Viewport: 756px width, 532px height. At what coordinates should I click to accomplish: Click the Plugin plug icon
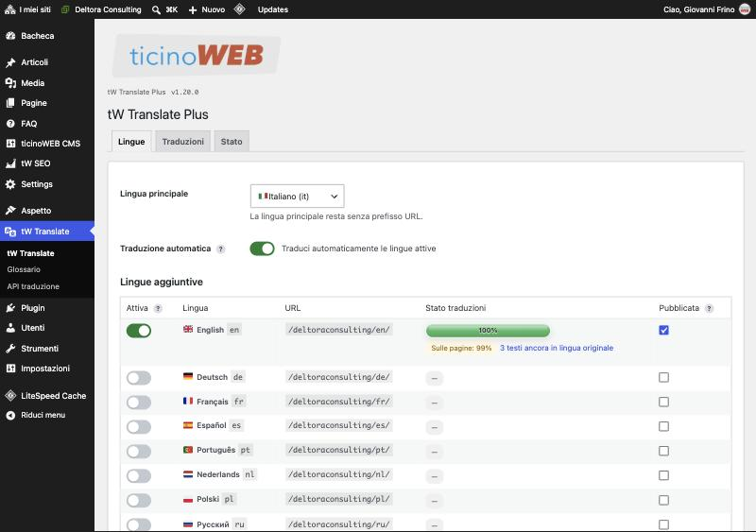click(10, 308)
